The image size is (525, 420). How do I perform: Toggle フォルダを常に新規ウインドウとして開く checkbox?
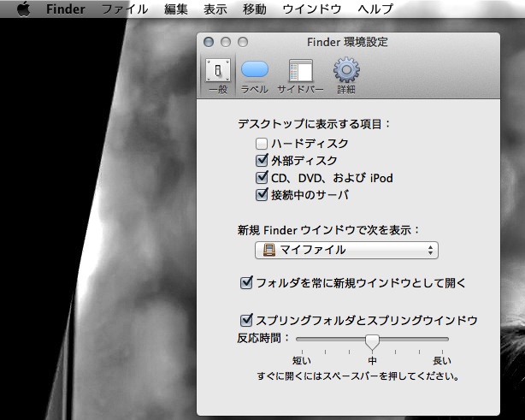[246, 283]
